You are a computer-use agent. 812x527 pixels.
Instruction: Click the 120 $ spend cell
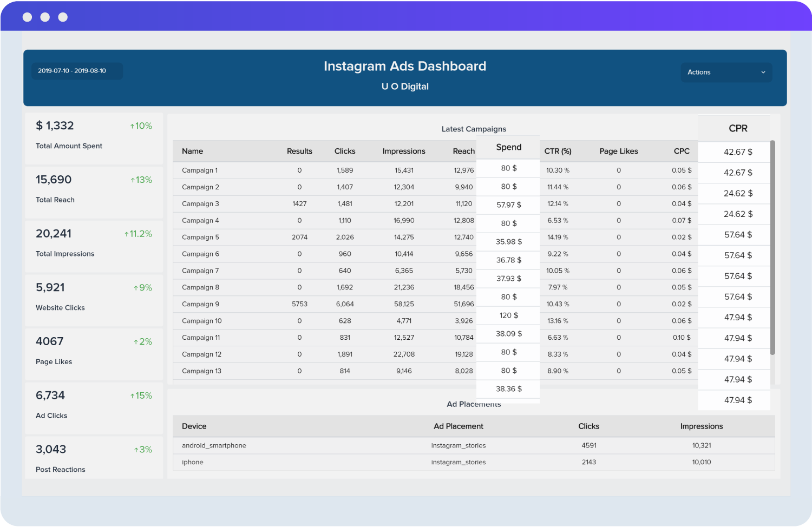(x=509, y=315)
